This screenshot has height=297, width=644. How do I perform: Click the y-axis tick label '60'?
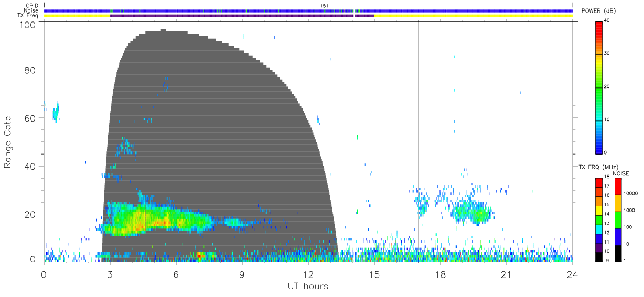pyautogui.click(x=30, y=118)
